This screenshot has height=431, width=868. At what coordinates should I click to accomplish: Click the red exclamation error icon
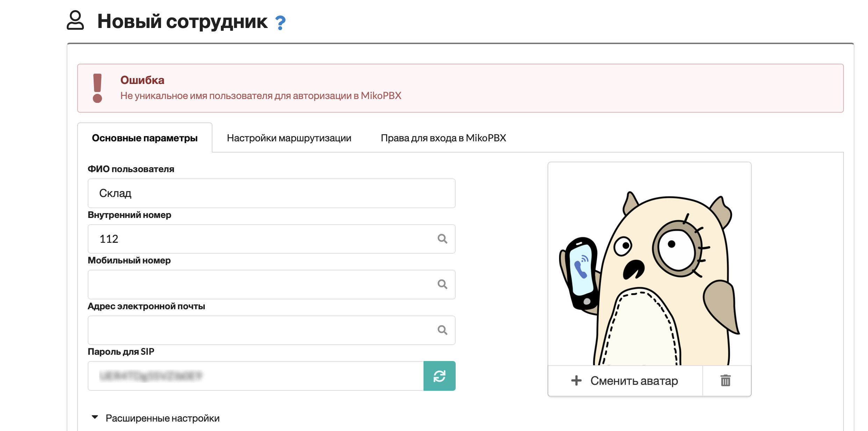(x=97, y=88)
